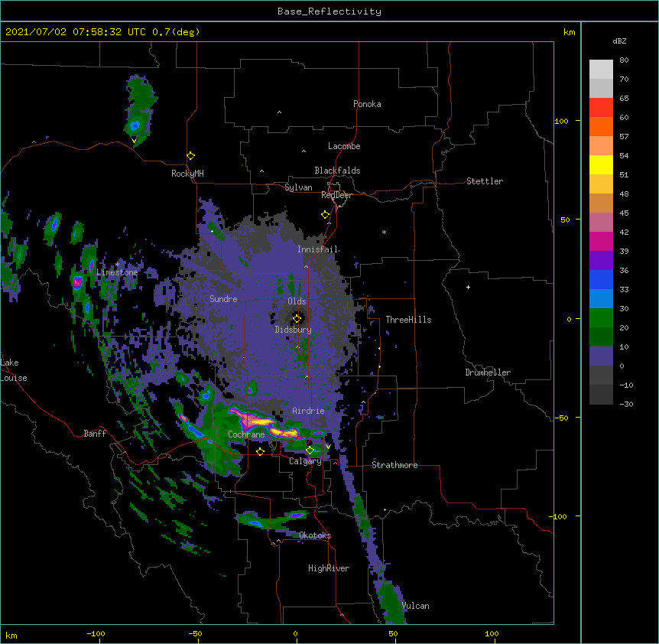Click the ThreeHills town label

[x=408, y=320]
